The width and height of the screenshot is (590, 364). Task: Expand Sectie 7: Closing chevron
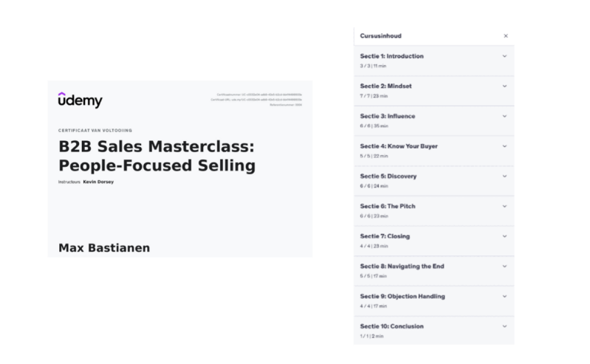point(505,236)
